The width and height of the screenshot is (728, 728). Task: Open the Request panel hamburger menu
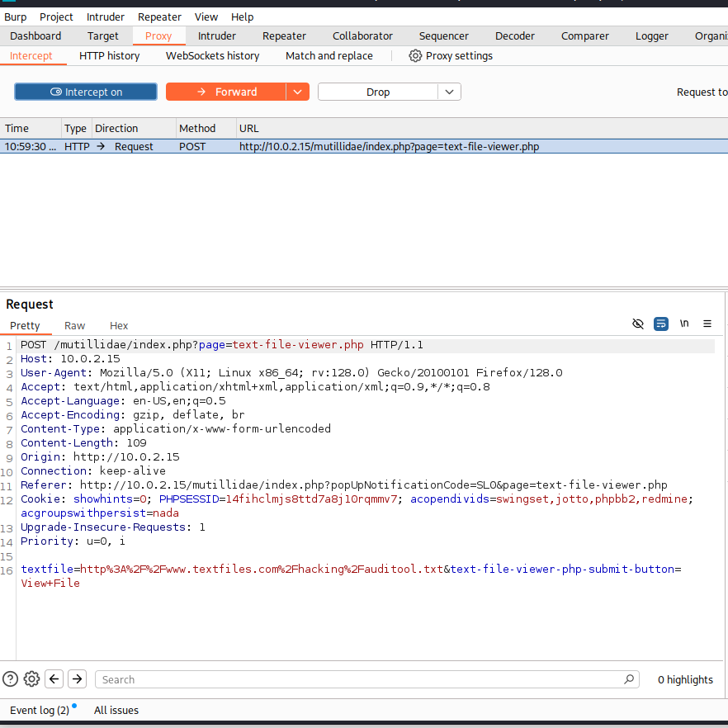point(707,324)
